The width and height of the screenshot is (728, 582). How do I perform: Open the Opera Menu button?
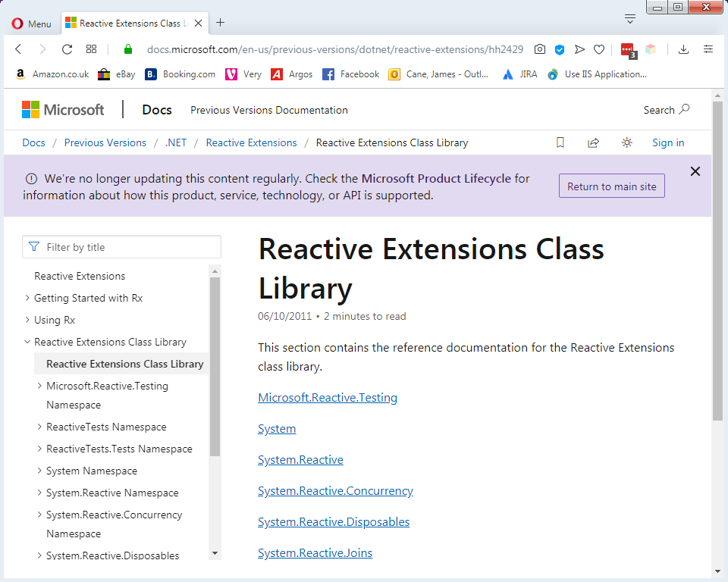click(x=32, y=23)
